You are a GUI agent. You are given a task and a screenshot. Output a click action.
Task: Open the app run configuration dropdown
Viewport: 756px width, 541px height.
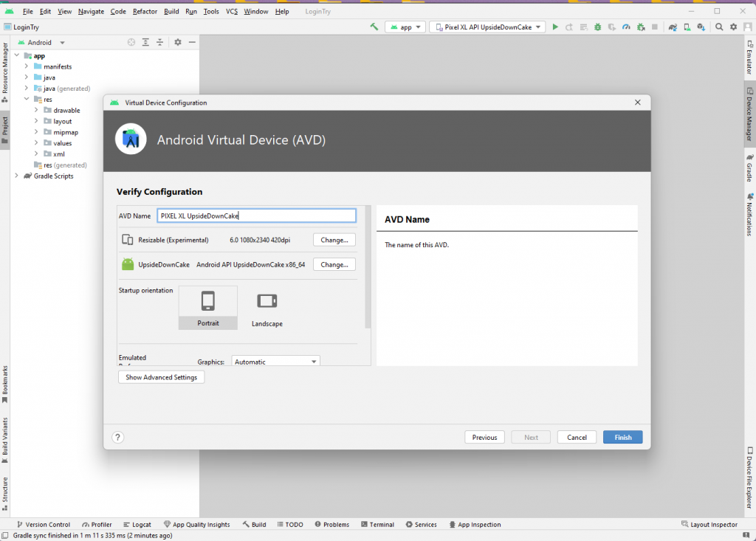tap(405, 27)
